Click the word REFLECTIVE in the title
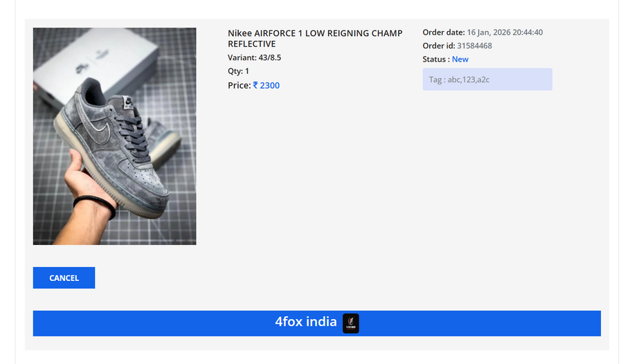623x364 pixels. point(251,44)
